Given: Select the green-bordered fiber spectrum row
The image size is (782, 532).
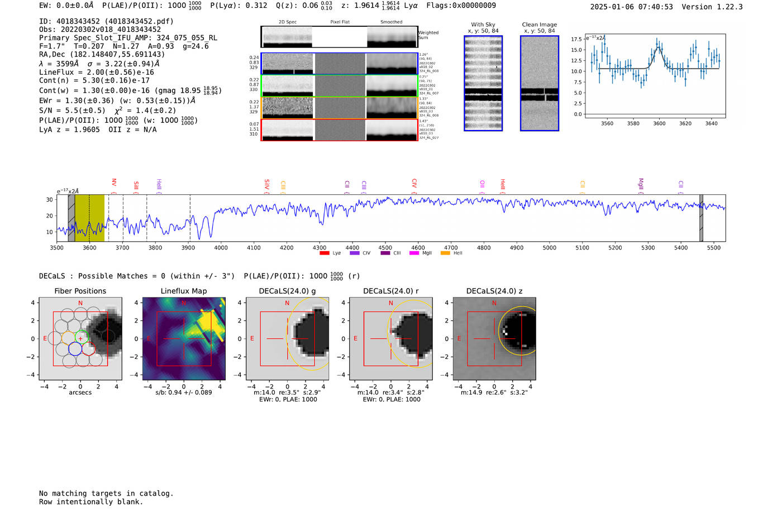Looking at the screenshot, I should 339,85.
